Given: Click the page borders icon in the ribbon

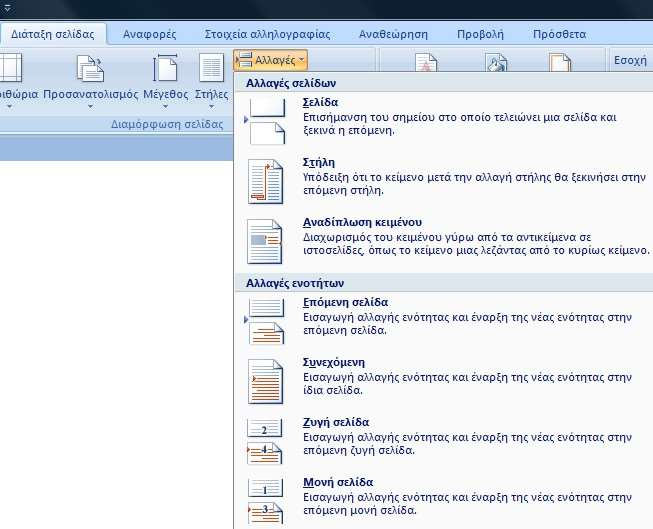Looking at the screenshot, I should pos(560,62).
